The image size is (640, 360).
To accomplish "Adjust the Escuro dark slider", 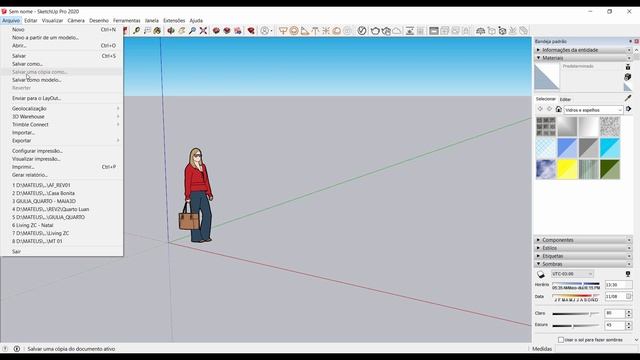I will (x=576, y=326).
